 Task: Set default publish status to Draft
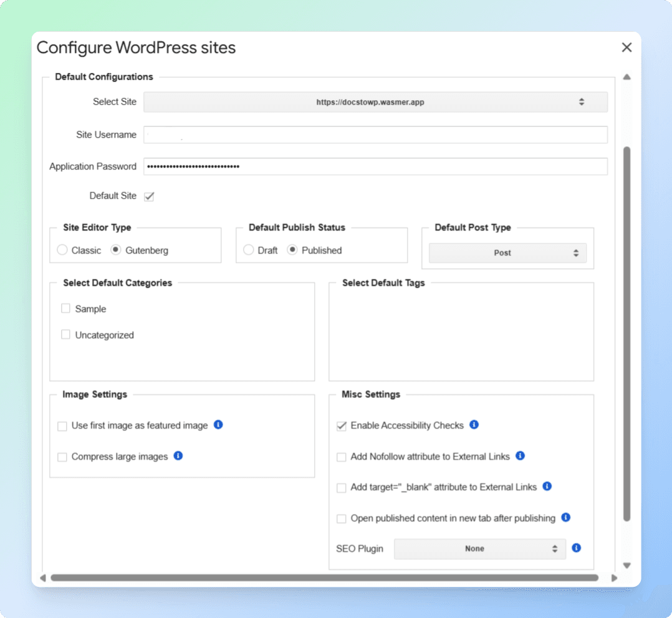point(249,250)
